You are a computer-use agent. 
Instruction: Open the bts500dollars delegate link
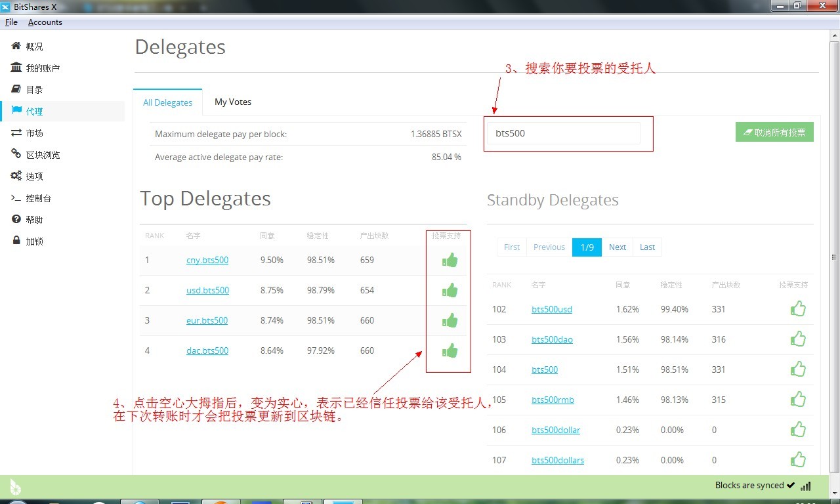558,459
